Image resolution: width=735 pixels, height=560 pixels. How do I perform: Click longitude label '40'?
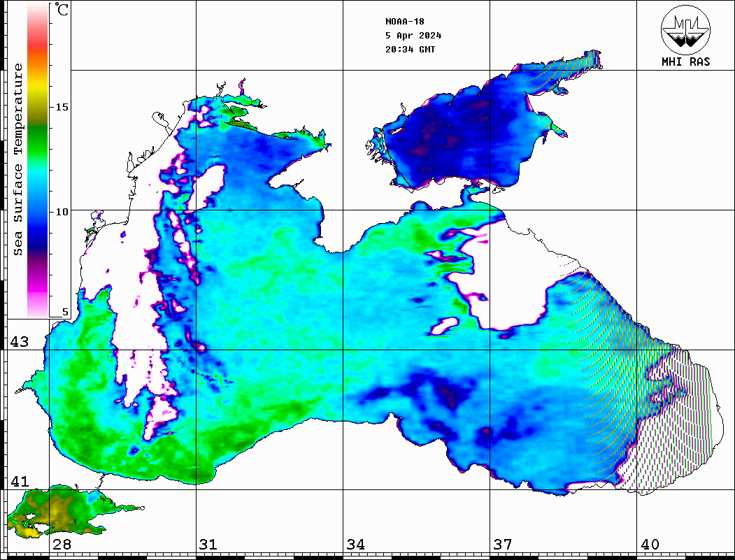click(650, 544)
